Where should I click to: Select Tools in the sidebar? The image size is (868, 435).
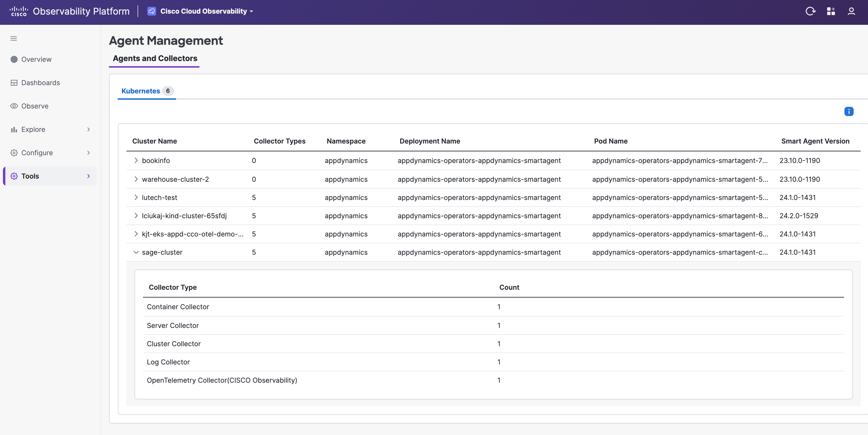[50, 176]
